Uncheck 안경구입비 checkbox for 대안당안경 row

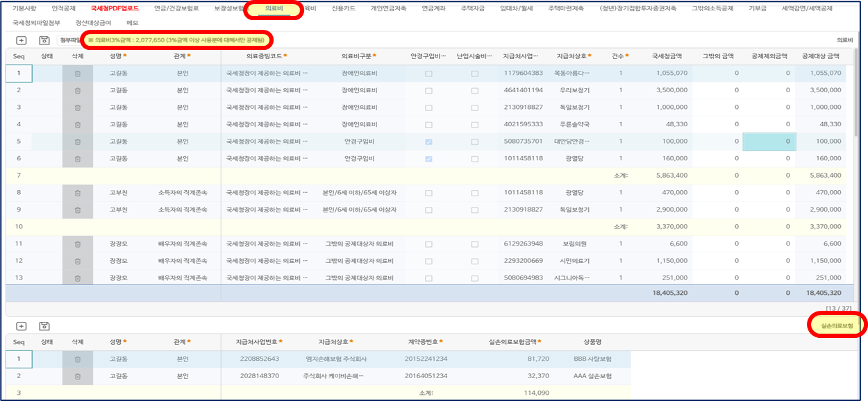[x=428, y=141]
